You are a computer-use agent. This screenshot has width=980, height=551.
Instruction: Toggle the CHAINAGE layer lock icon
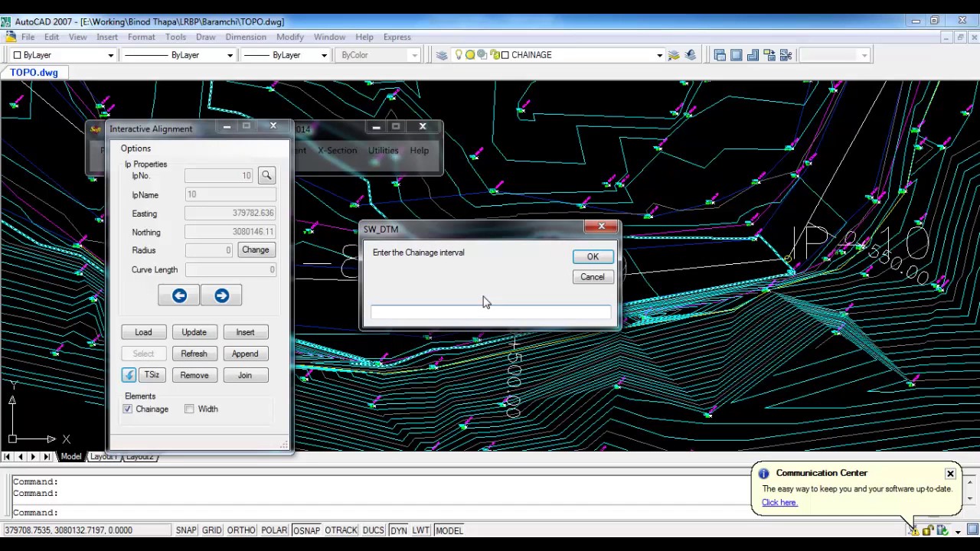pyautogui.click(x=494, y=55)
